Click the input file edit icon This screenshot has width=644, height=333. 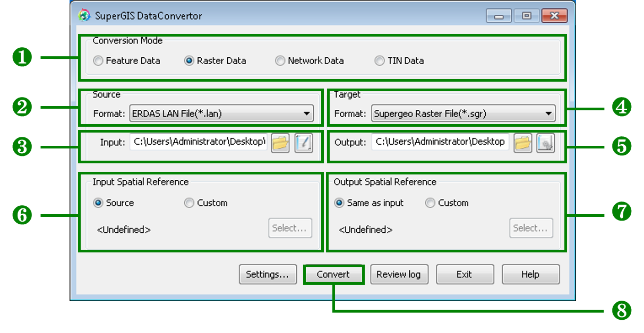(304, 143)
